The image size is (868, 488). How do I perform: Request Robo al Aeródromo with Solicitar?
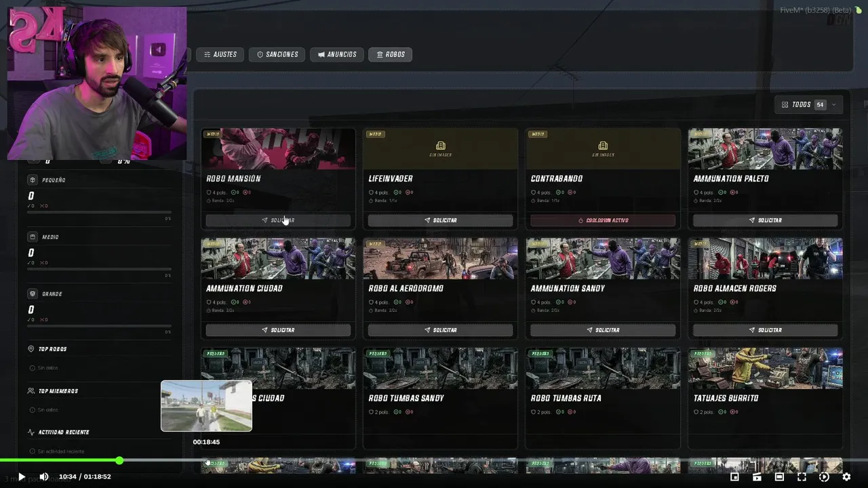440,330
